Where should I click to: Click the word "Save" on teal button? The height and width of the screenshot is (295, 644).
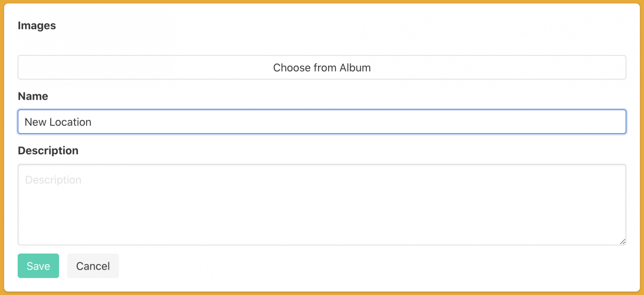tap(38, 266)
